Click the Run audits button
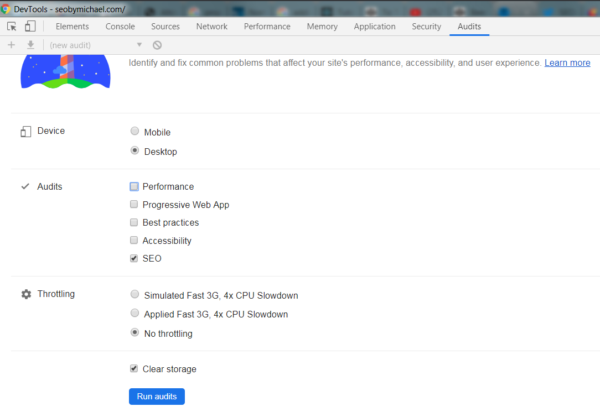Viewport: 600px width, 417px height. tap(157, 396)
